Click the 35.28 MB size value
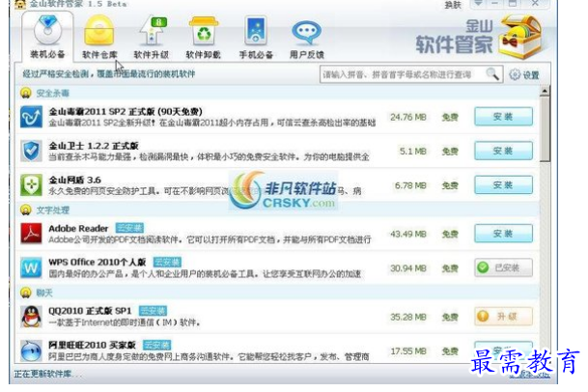588x392 pixels. [x=408, y=317]
